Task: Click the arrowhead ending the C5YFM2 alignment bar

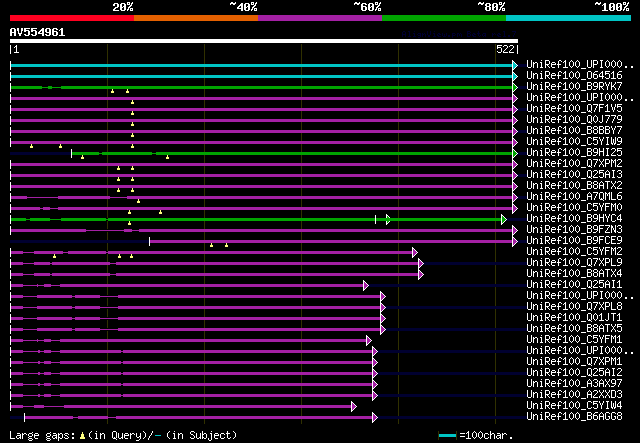Action: [415, 253]
